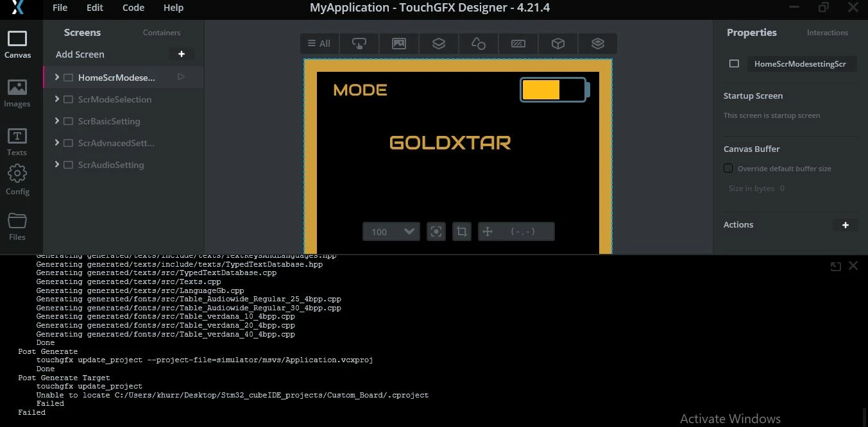Open the Code menu
Screen dimensions: 868x427
click(133, 8)
